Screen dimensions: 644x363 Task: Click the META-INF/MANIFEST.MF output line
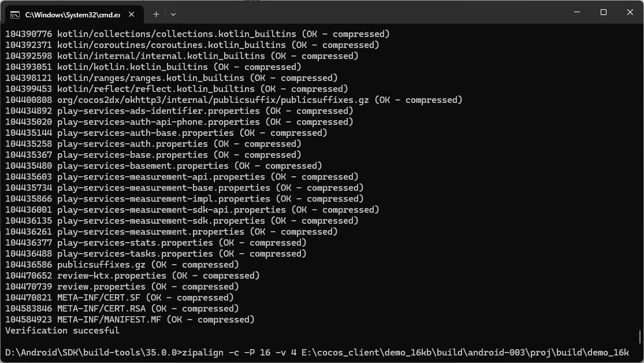(x=130, y=320)
